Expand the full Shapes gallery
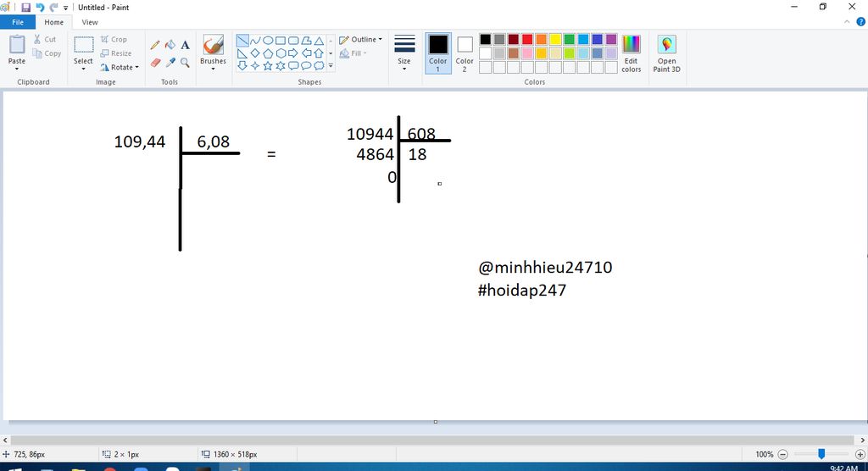Viewport: 868px width, 471px height. coord(331,66)
